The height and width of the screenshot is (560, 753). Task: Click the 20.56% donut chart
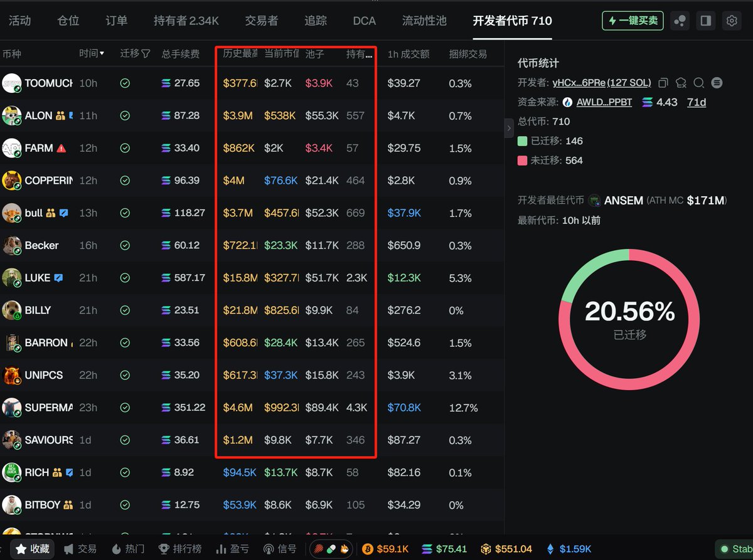(629, 319)
